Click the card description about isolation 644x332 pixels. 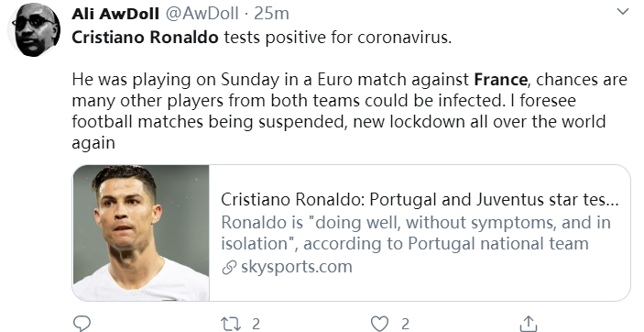click(416, 233)
